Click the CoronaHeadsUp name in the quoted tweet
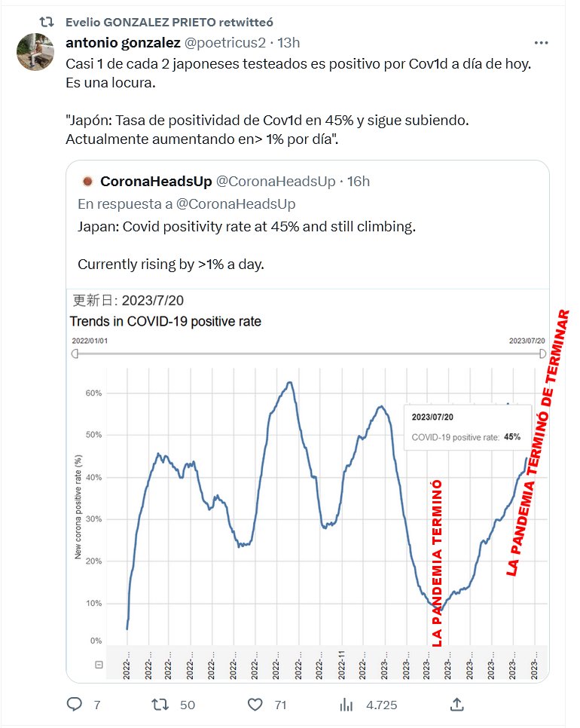580x728 pixels. click(156, 182)
